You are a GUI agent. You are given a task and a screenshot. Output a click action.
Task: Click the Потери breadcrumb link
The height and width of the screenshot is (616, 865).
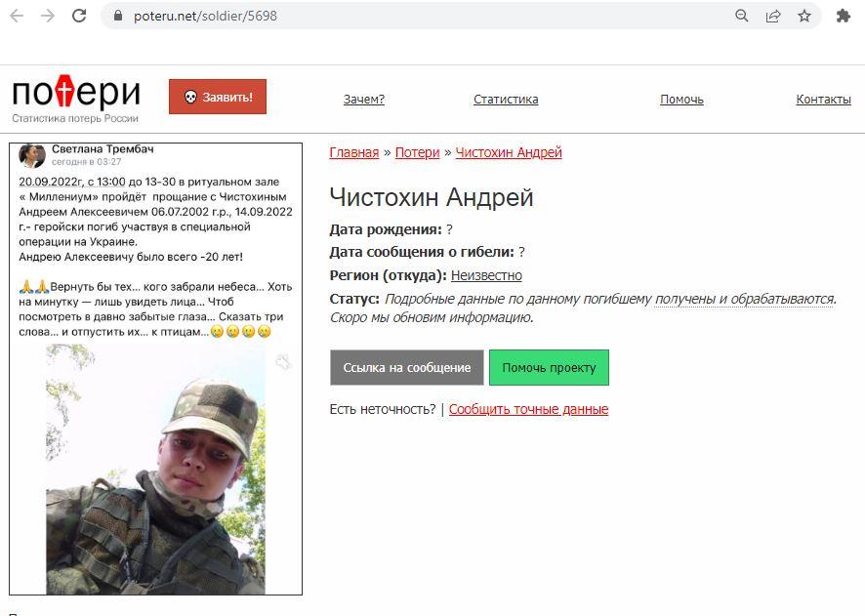coord(418,152)
